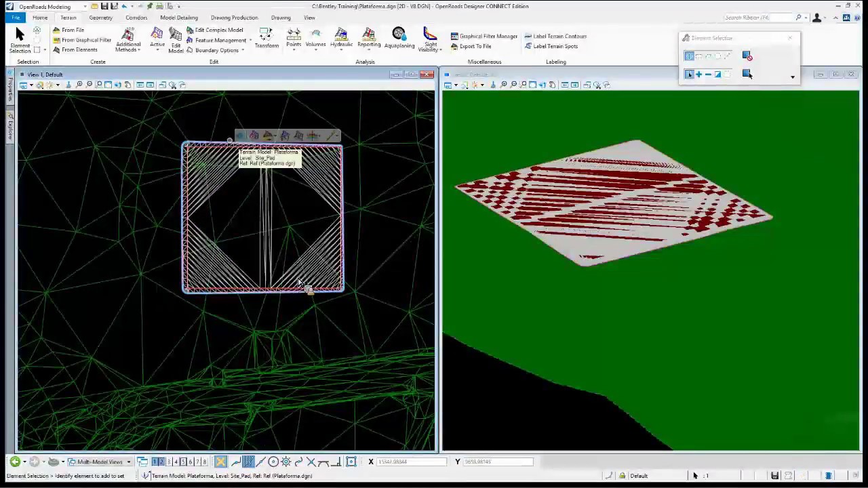The image size is (868, 488).
Task: Toggle the AccuSnap orange icon
Action: click(x=220, y=462)
